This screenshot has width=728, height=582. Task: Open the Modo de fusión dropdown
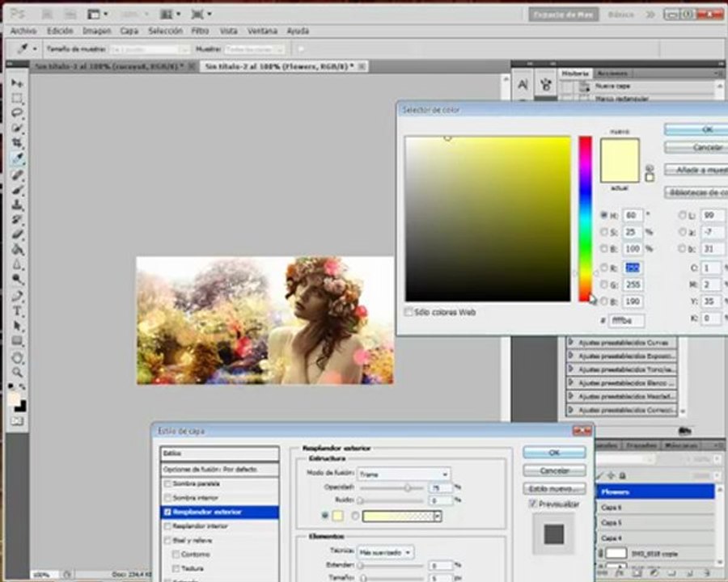tap(403, 474)
